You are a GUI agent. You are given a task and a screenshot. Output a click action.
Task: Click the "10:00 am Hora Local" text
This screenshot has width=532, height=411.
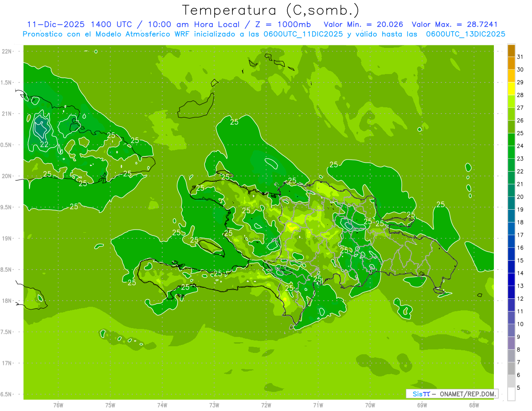click(193, 24)
